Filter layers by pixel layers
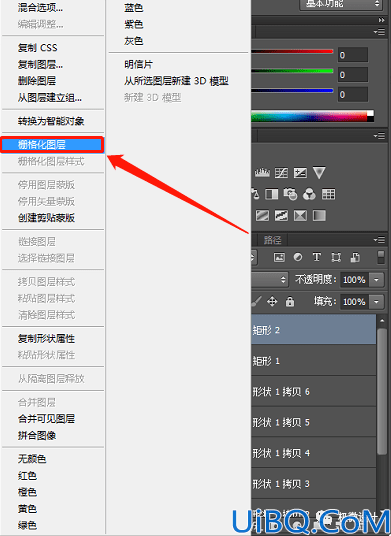391x536 pixels. 279,257
